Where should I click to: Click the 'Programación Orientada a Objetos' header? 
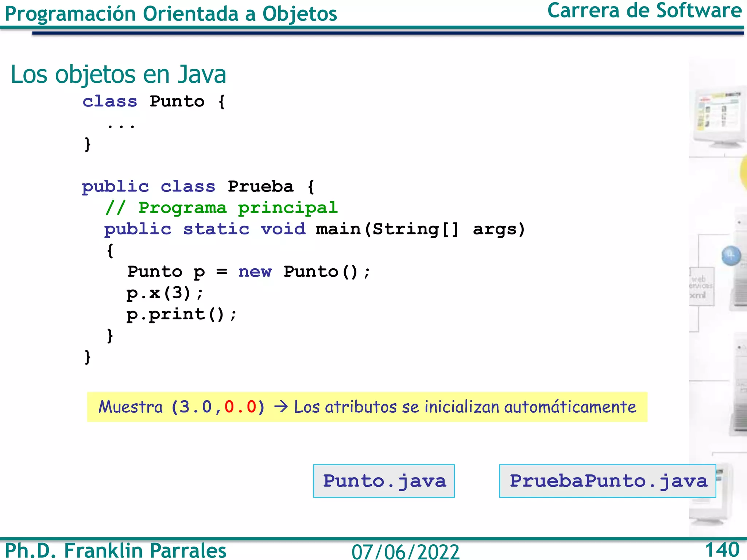[x=171, y=14]
